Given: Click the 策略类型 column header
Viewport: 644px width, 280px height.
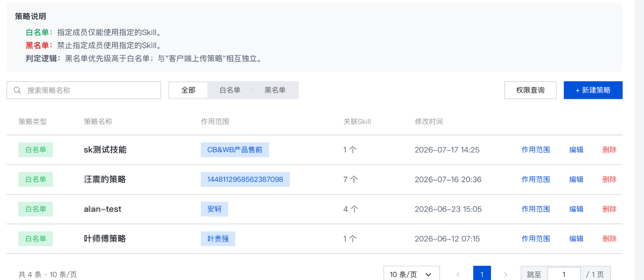Looking at the screenshot, I should point(33,122).
